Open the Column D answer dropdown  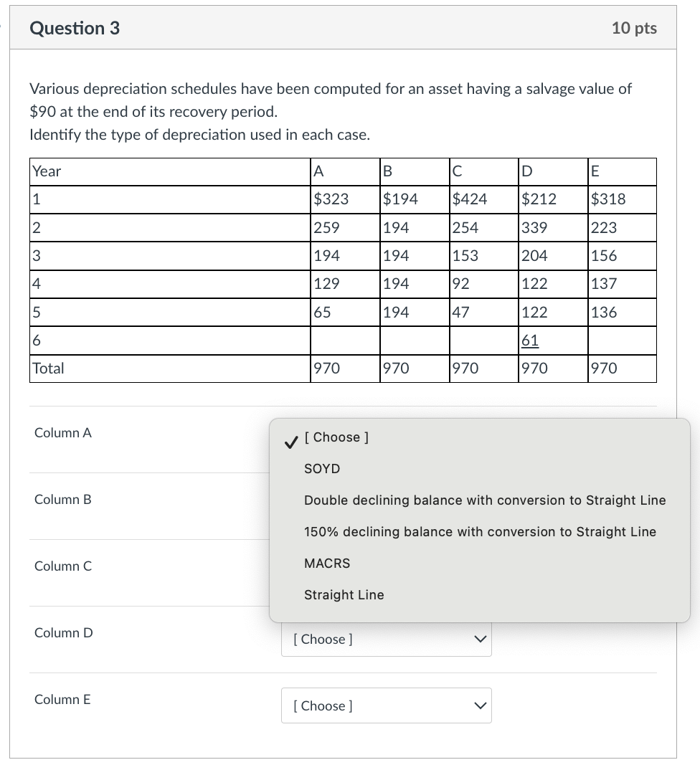coord(386,639)
